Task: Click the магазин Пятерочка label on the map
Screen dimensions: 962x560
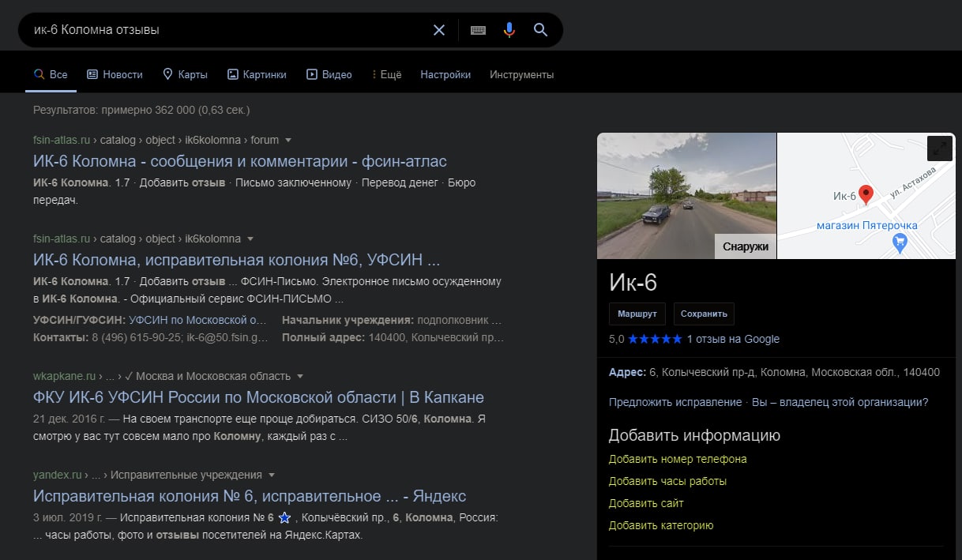Action: point(867,225)
